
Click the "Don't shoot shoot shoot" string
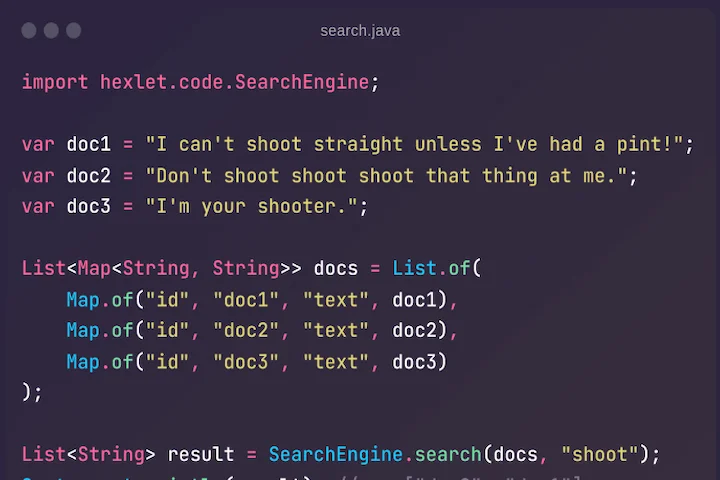(386, 176)
